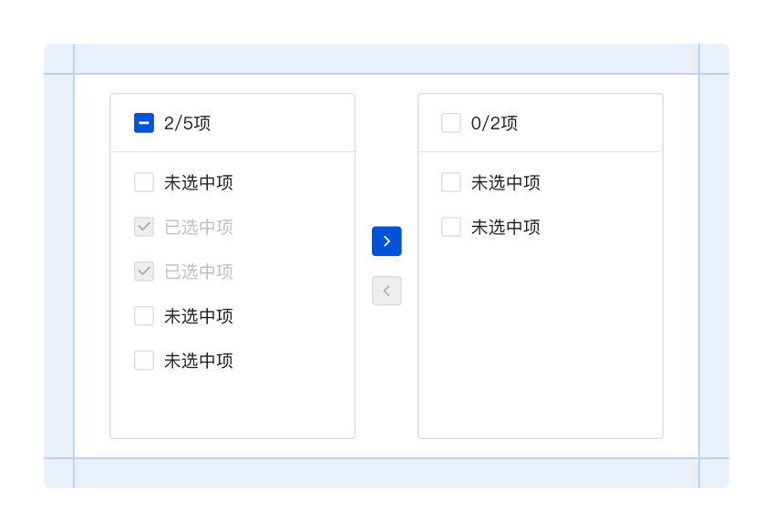Click the fourth list item 未选中项 text

coord(197,316)
